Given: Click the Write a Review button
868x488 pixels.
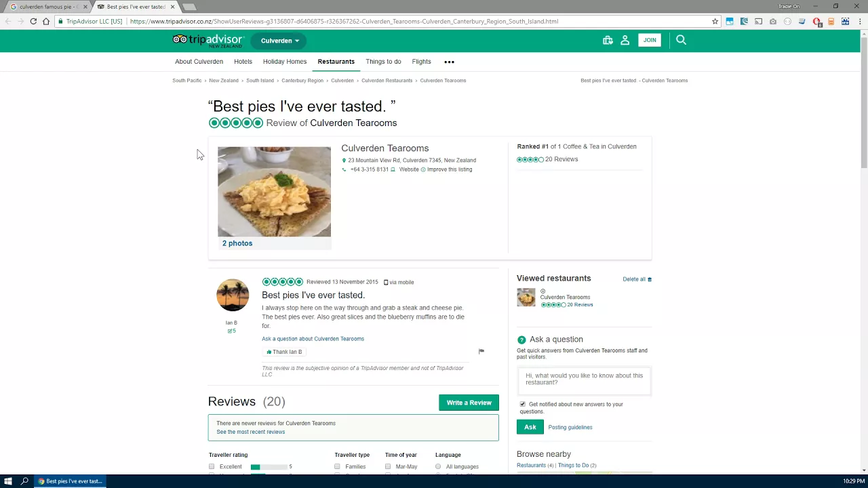Looking at the screenshot, I should coord(469,403).
